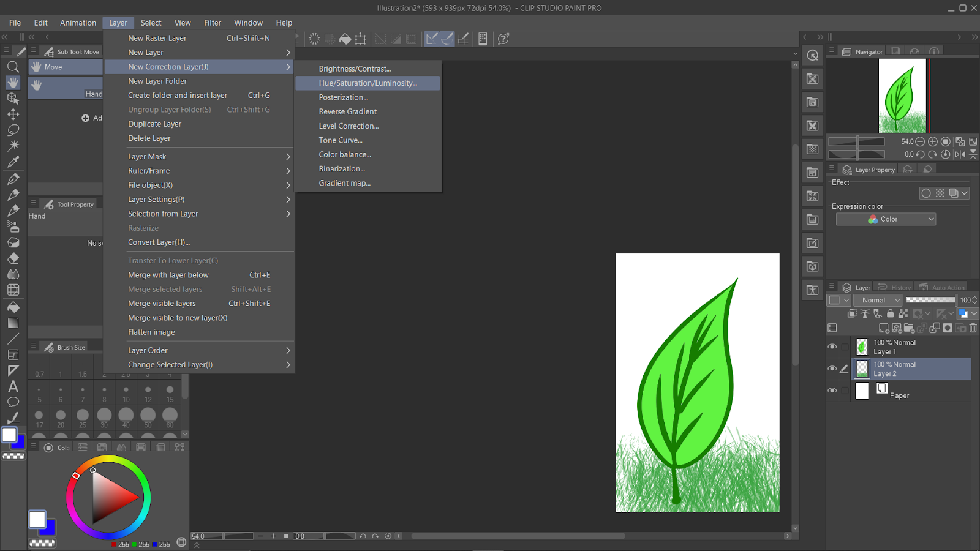Adjust the layer opacity slider
Image resolution: width=980 pixels, height=551 pixels.
[930, 300]
